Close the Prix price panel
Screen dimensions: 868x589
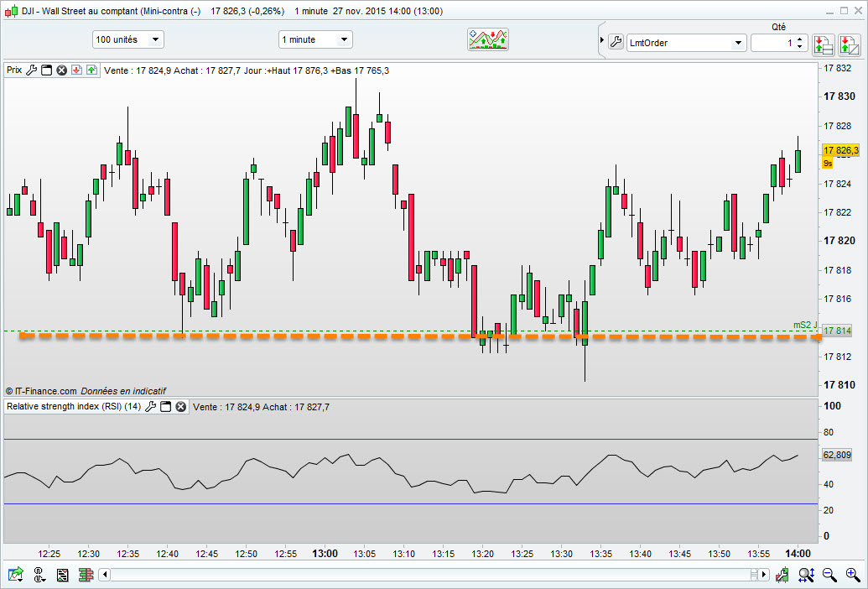(62, 70)
